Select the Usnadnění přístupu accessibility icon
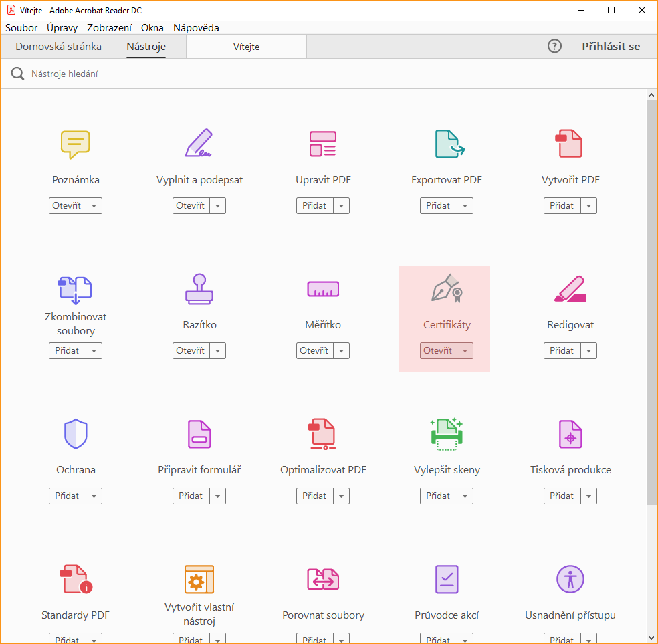The image size is (658, 644). coord(570,579)
